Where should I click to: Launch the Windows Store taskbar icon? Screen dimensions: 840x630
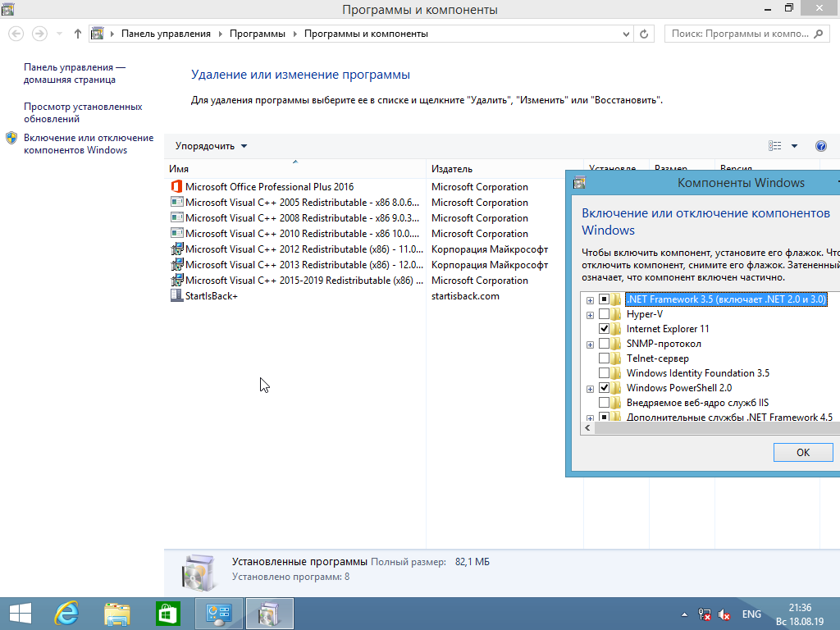(167, 614)
